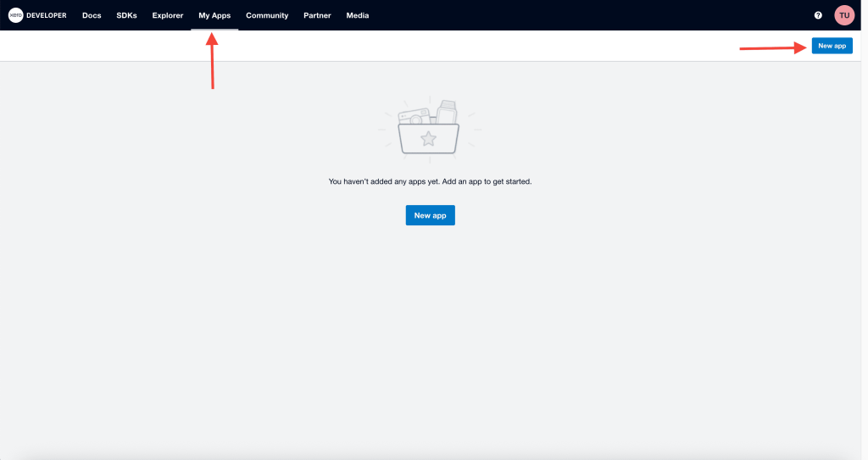Click the centered New app button
The height and width of the screenshot is (460, 868).
(430, 215)
